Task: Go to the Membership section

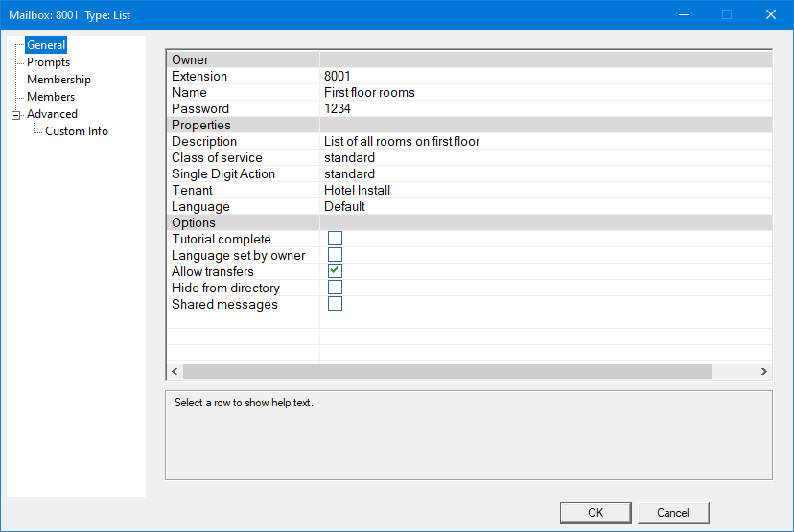Action: pos(58,80)
